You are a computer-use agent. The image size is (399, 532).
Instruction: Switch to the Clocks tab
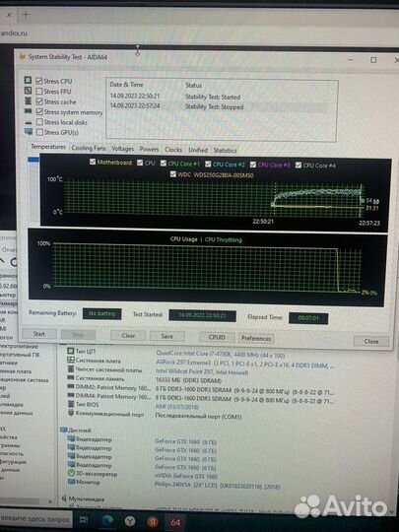pos(173,150)
